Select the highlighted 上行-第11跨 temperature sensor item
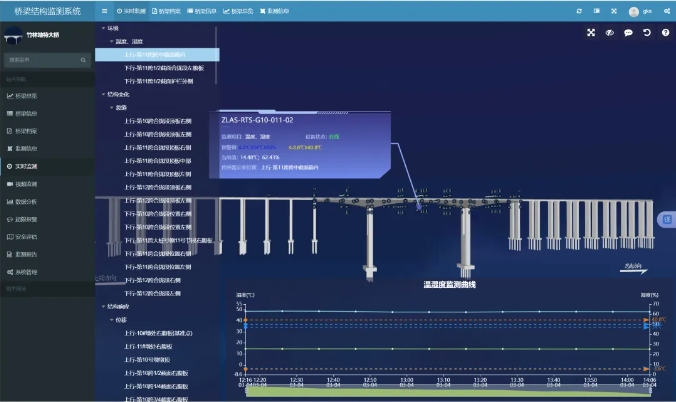The height and width of the screenshot is (402, 676). click(x=155, y=54)
